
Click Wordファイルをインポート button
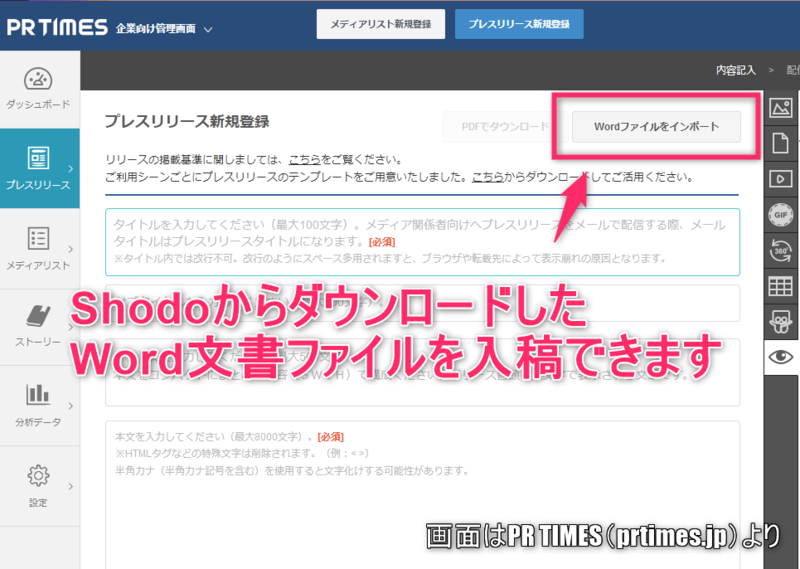656,127
